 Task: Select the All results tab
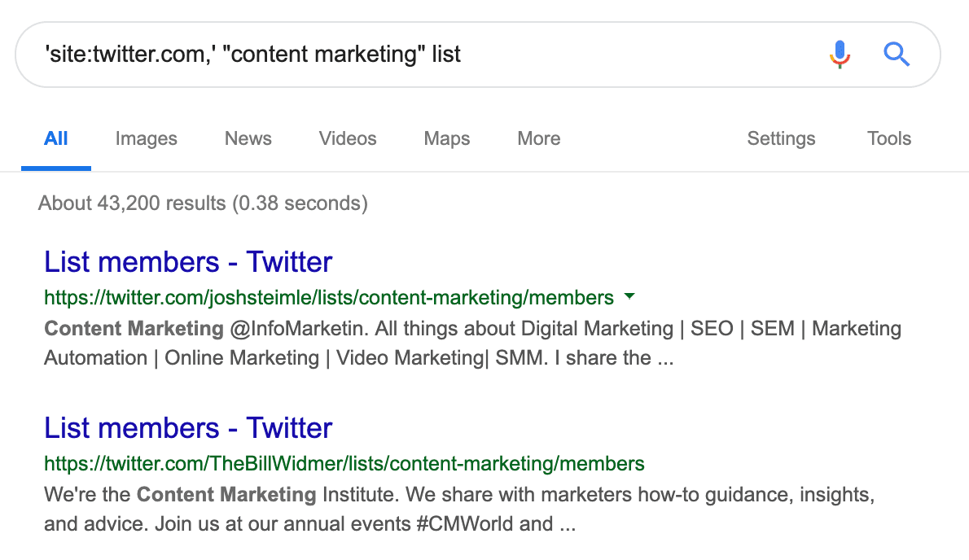coord(55,138)
